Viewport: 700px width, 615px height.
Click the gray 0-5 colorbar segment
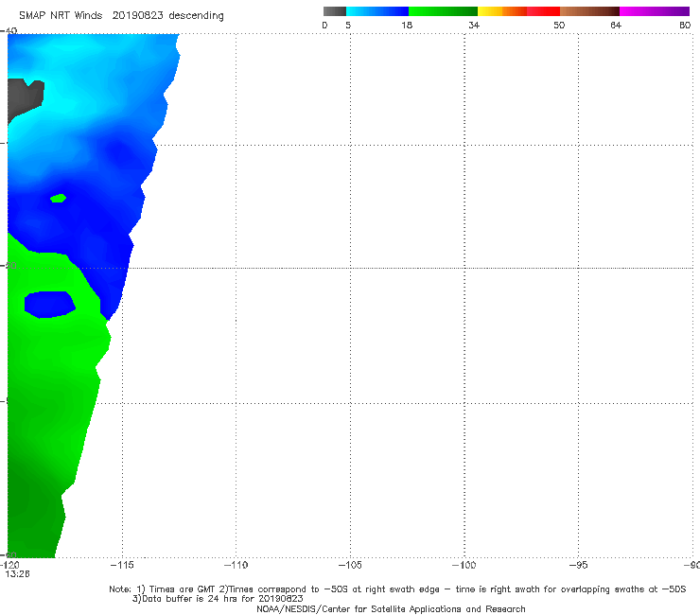pos(335,11)
